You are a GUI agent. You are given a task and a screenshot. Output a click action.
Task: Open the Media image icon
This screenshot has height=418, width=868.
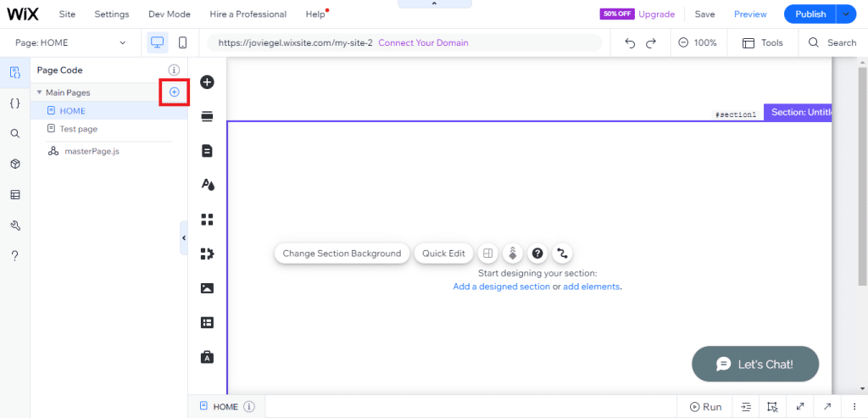207,288
